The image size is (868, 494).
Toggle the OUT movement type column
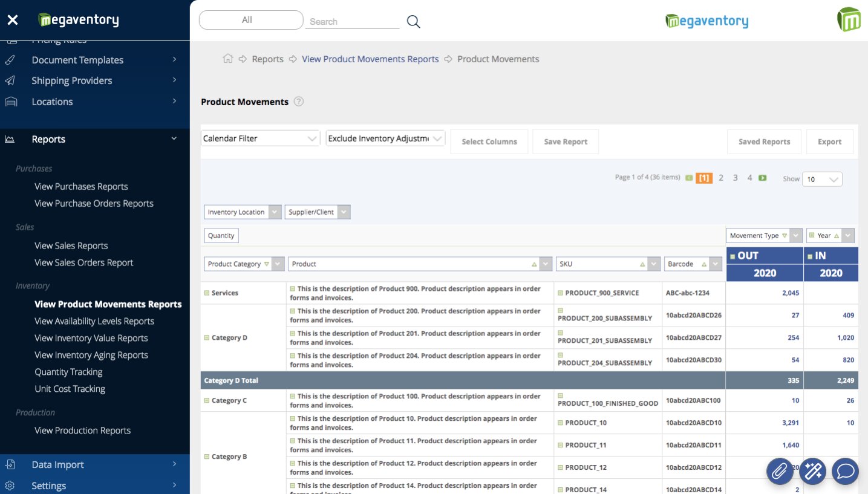coord(733,256)
